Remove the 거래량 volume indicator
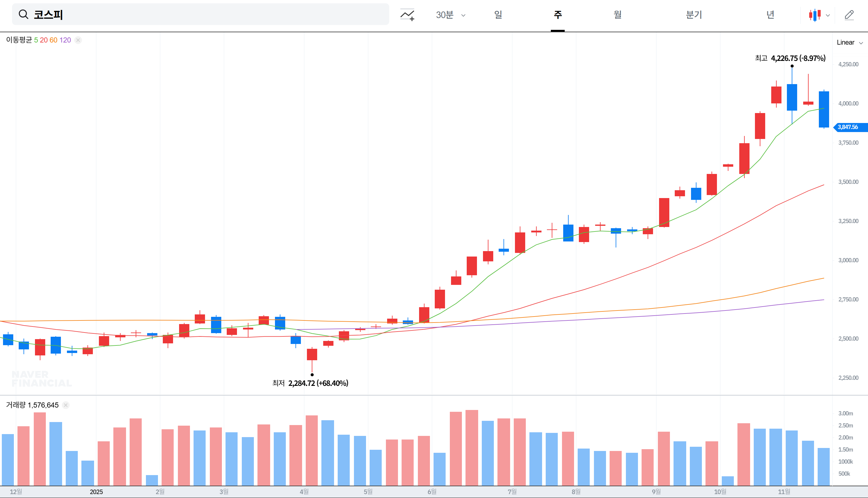868x498 pixels. pyautogui.click(x=66, y=405)
